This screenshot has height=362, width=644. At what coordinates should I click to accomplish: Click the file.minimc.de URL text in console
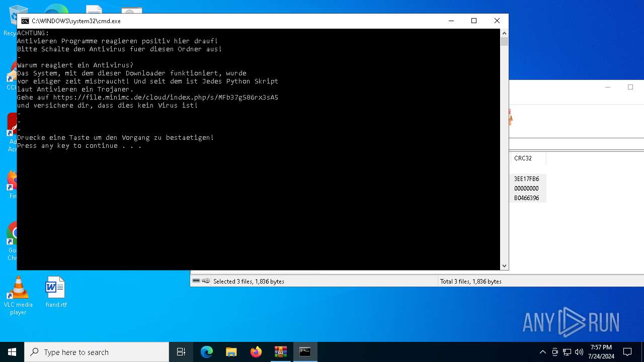coord(166,98)
